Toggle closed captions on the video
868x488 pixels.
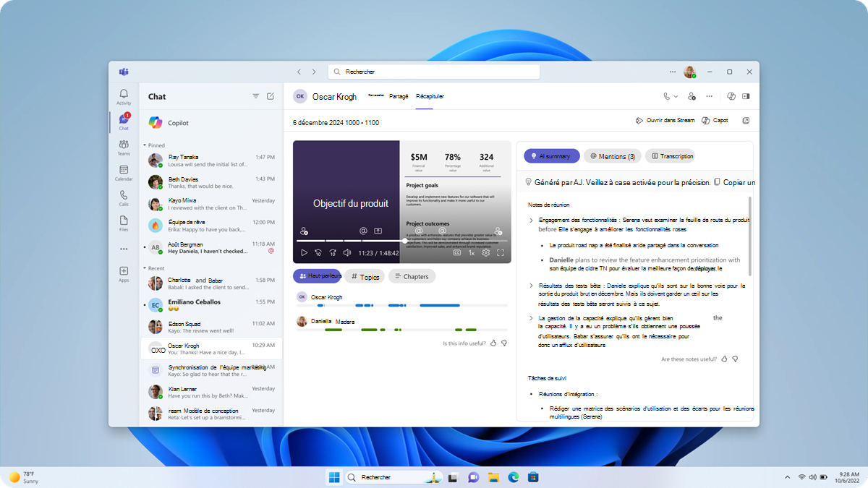[457, 252]
